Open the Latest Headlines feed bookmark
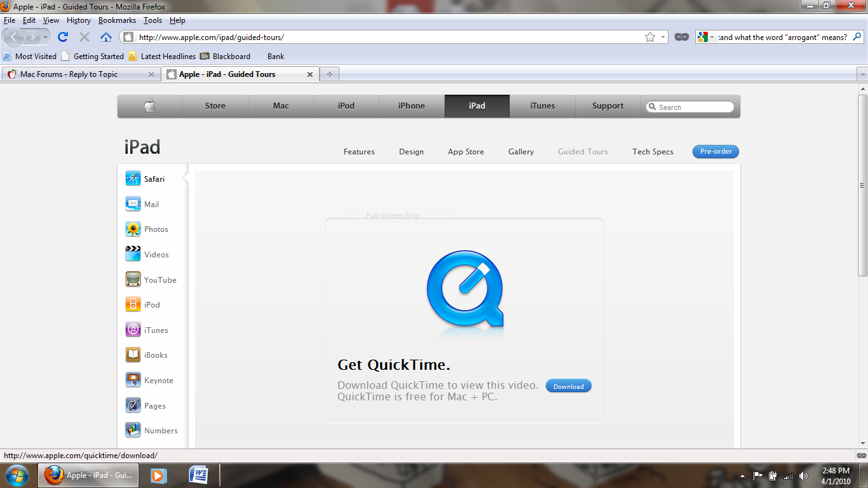Image resolution: width=868 pixels, height=488 pixels. click(x=162, y=57)
